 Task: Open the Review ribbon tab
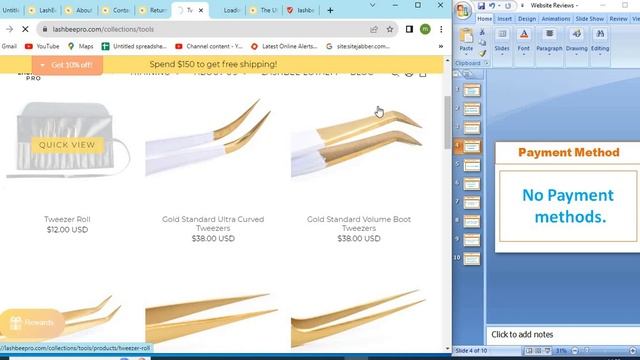pyautogui.click(x=618, y=19)
